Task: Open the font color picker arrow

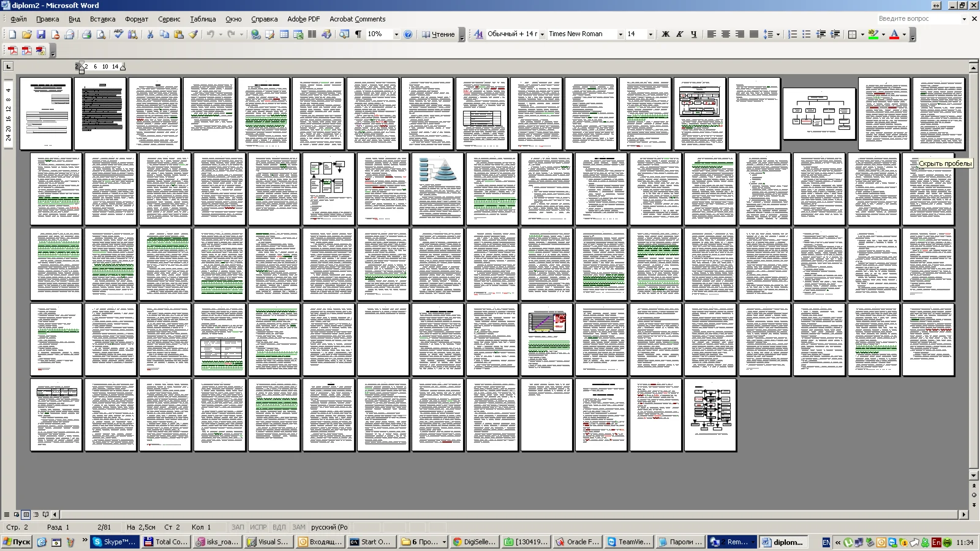Action: point(905,34)
